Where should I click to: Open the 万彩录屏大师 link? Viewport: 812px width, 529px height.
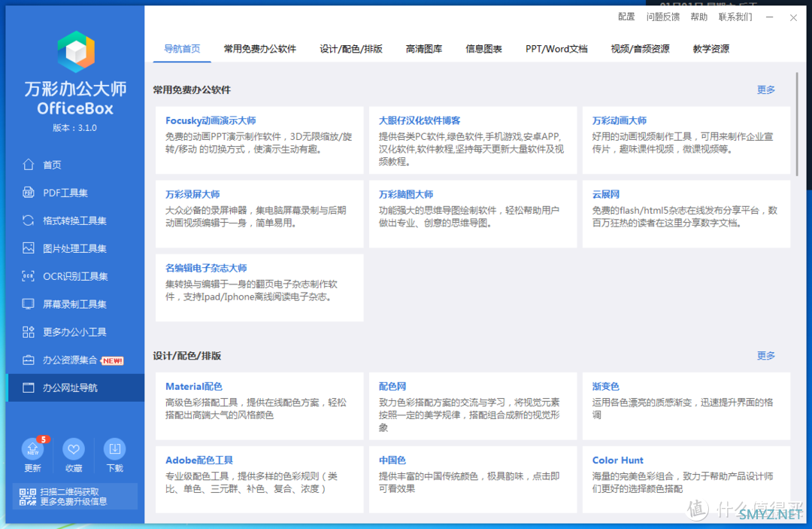pyautogui.click(x=192, y=194)
